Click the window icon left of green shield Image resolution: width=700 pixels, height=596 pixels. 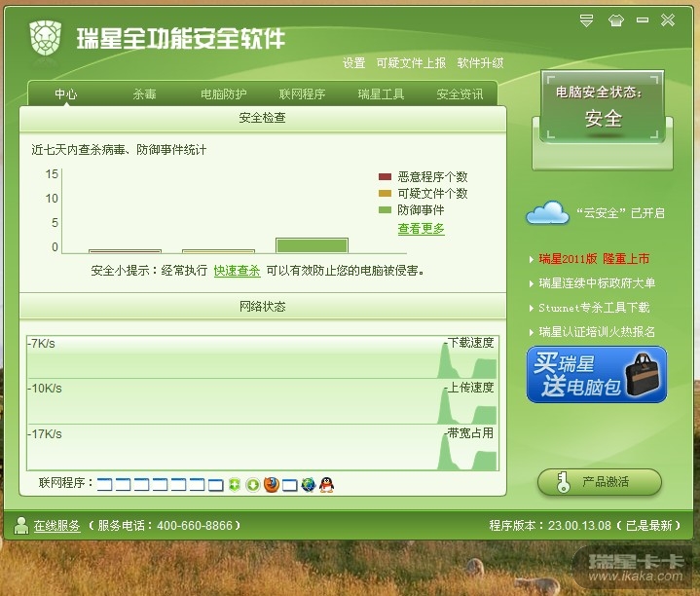[x=215, y=485]
